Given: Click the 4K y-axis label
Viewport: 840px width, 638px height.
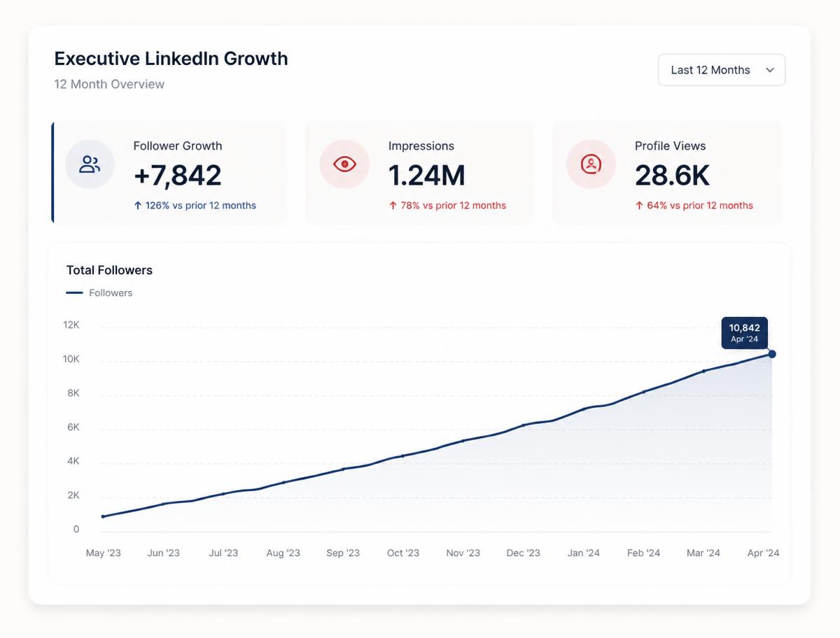Looking at the screenshot, I should tap(73, 461).
